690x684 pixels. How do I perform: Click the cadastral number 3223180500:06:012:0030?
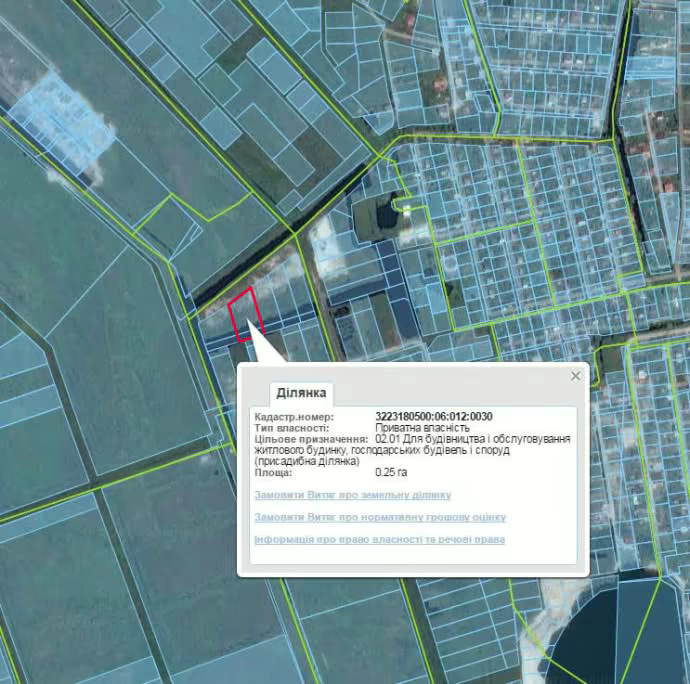tap(434, 417)
